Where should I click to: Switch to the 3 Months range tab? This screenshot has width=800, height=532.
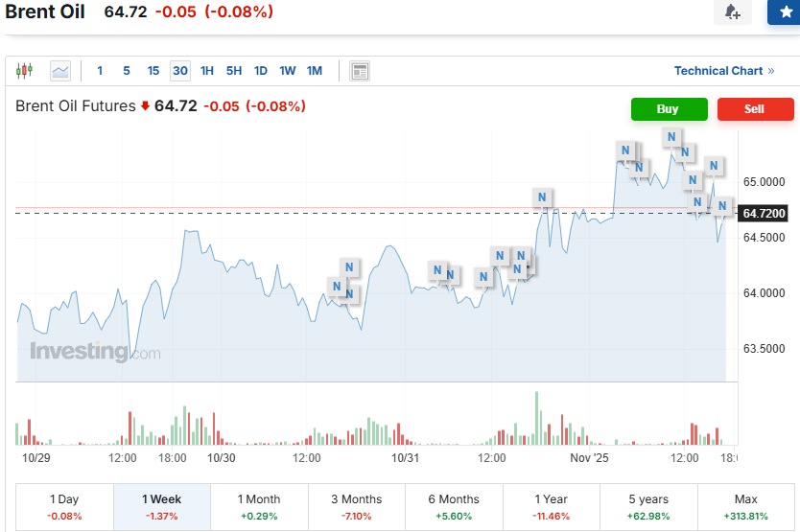[357, 507]
